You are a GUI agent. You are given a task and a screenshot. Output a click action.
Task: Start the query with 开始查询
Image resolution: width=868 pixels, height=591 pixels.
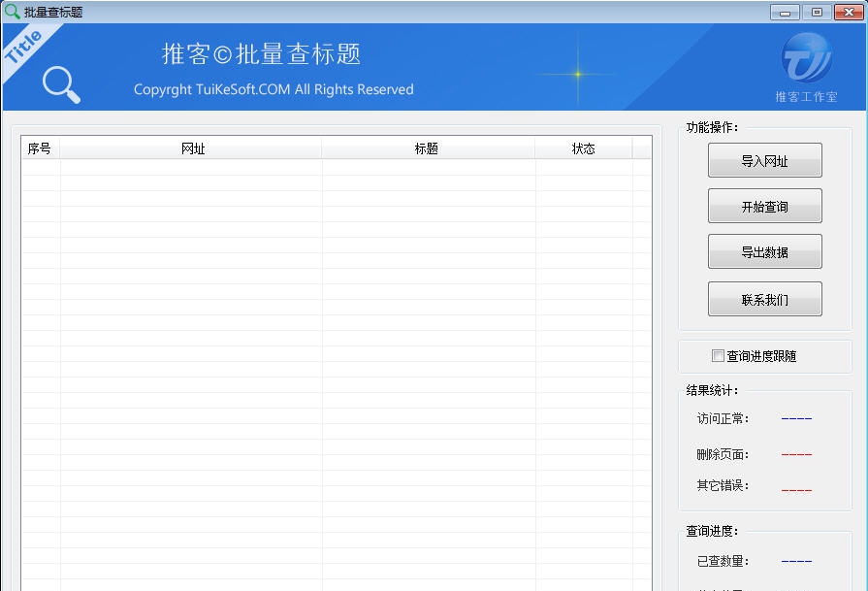764,205
